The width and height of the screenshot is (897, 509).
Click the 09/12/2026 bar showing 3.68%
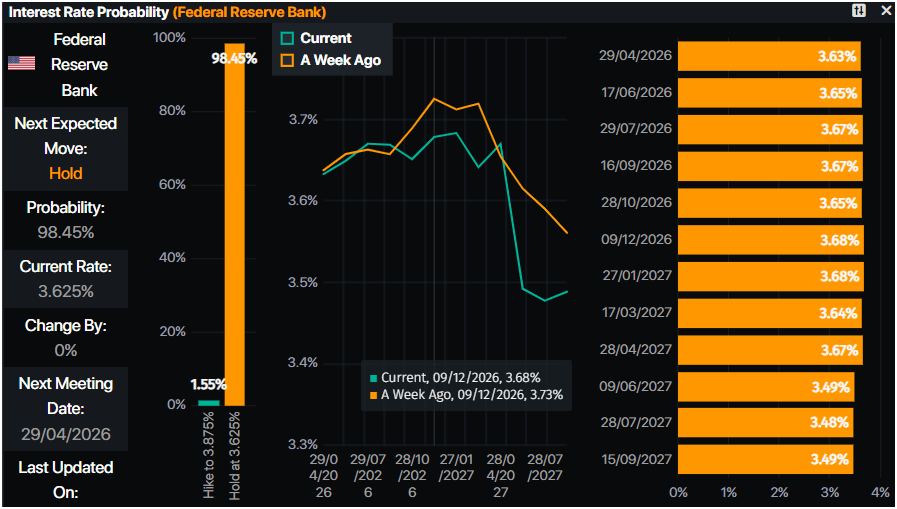[770, 240]
